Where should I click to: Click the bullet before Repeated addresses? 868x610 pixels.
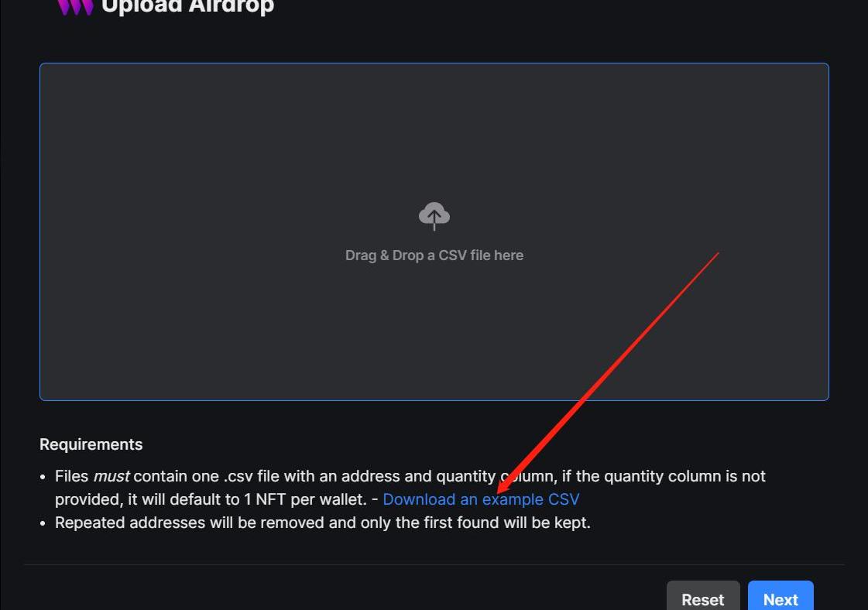click(x=43, y=523)
